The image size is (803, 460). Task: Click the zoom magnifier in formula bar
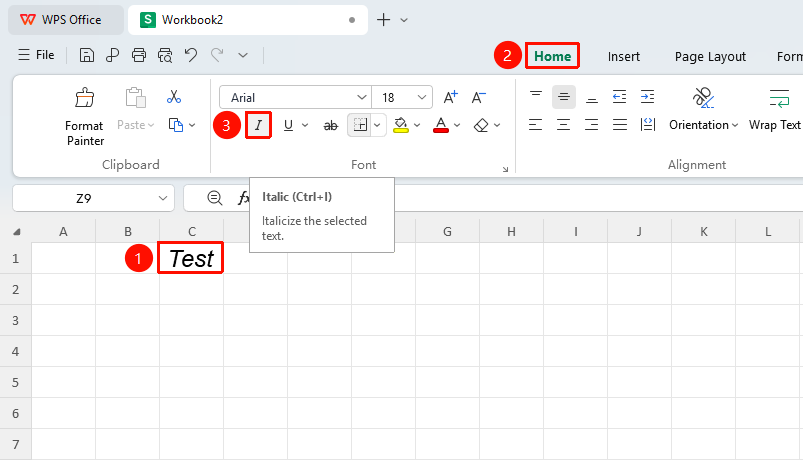coord(215,198)
